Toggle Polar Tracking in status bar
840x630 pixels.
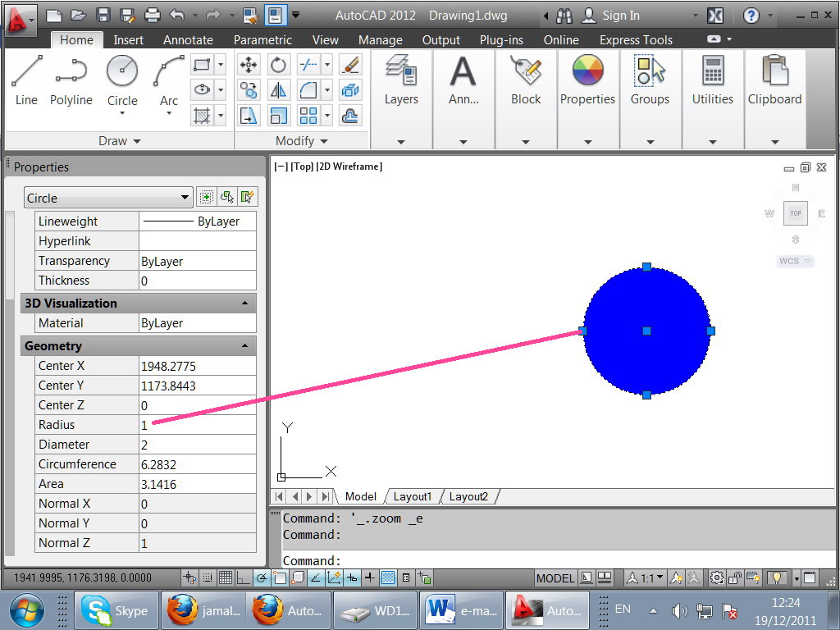262,578
